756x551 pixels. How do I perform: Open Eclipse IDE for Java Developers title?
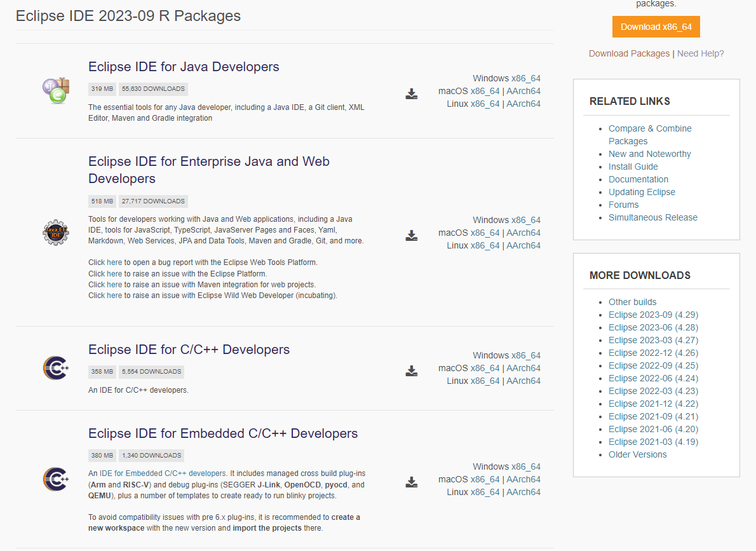click(x=184, y=67)
